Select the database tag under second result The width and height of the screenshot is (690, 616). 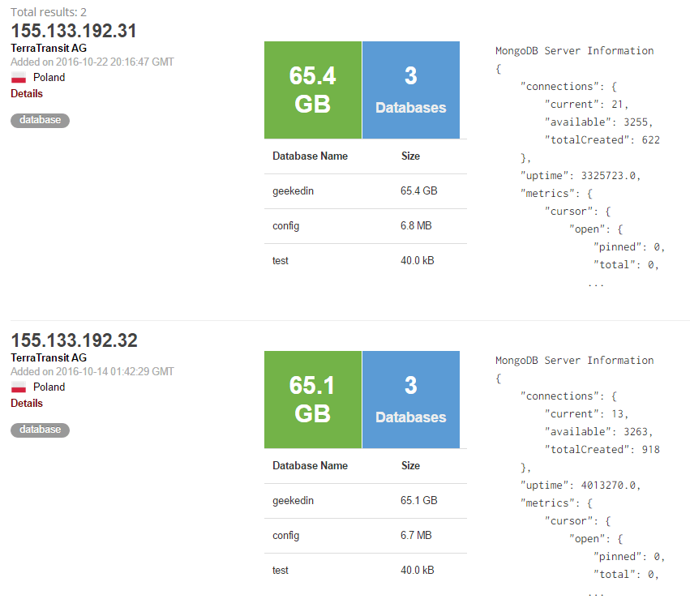click(39, 430)
